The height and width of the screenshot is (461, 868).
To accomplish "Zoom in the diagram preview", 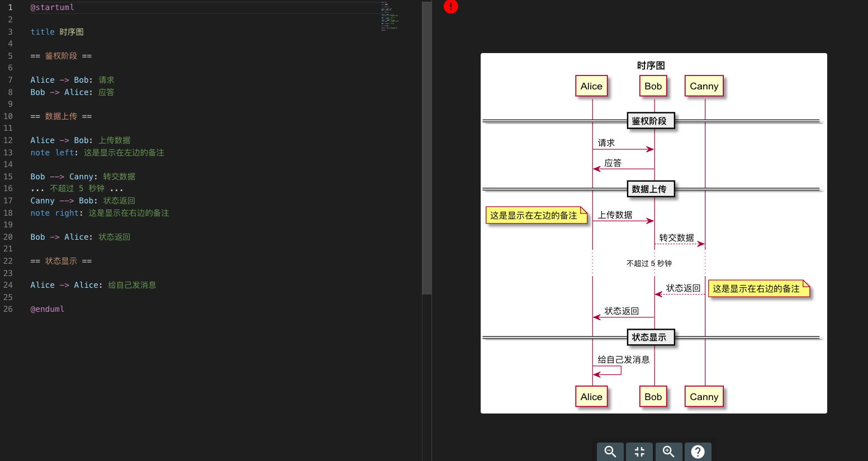I will click(x=668, y=452).
